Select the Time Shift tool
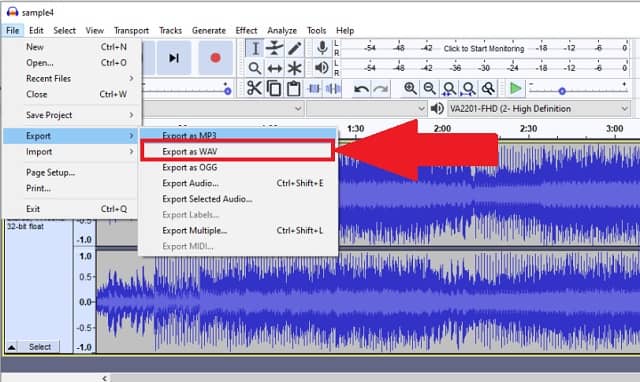Screen dimensions: 640x382 274,68
